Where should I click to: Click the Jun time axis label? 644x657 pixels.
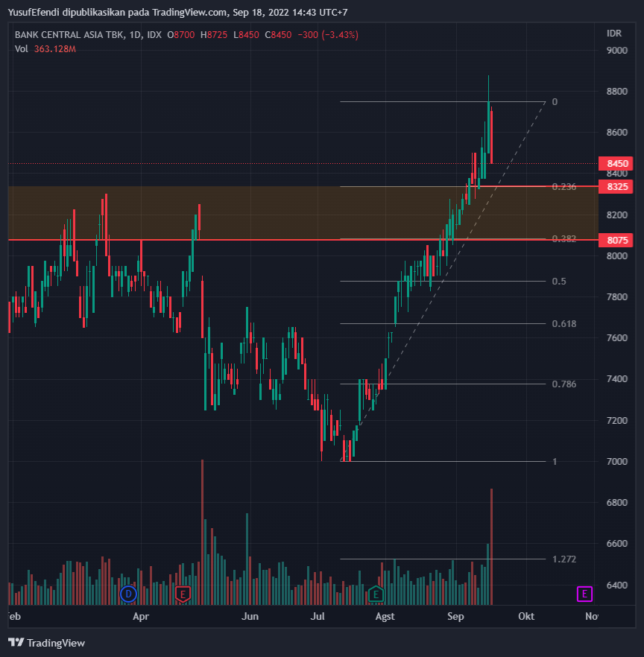pyautogui.click(x=250, y=616)
